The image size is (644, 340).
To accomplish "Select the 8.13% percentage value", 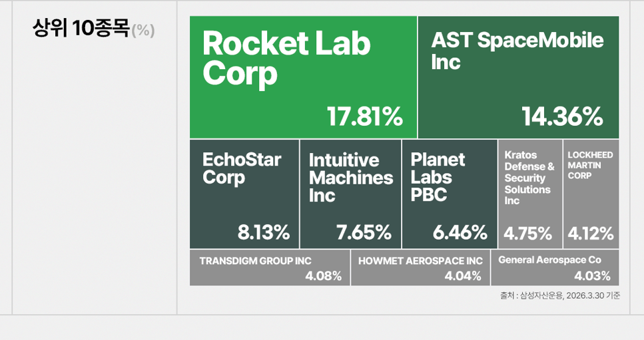I will (264, 233).
